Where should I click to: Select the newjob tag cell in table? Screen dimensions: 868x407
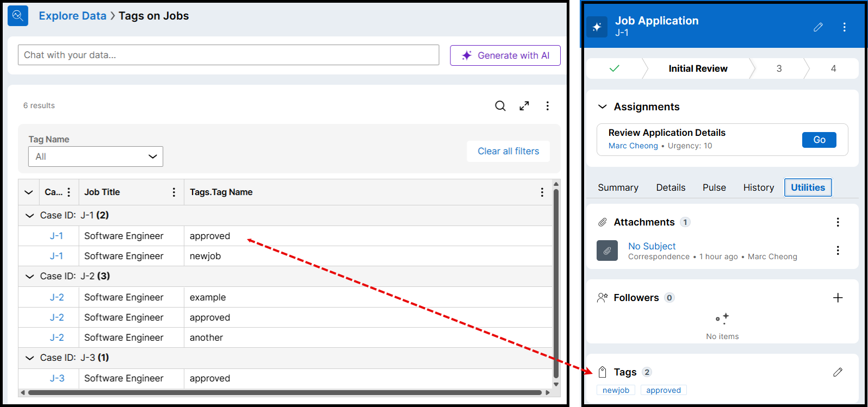click(368, 256)
